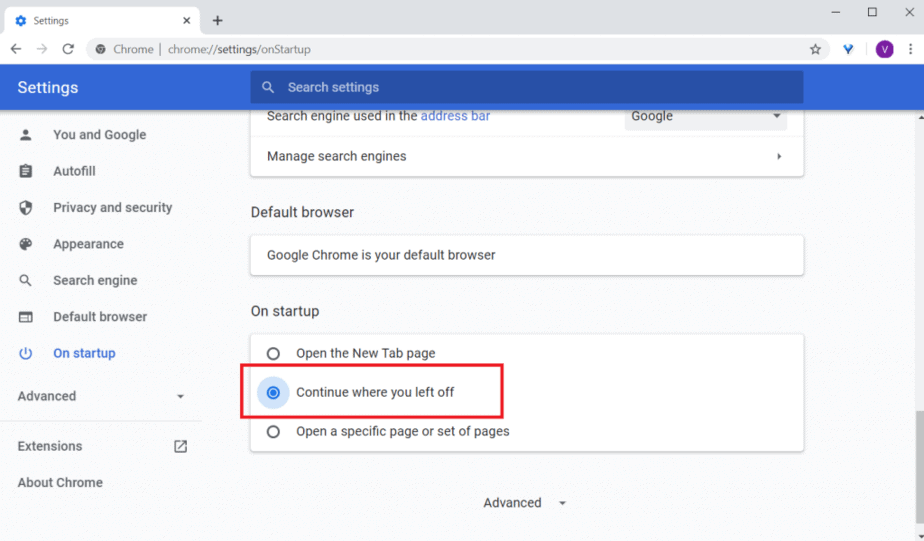Click the Search engine magnifier icon in sidebar
Viewport: 924px width, 541px height.
point(25,281)
